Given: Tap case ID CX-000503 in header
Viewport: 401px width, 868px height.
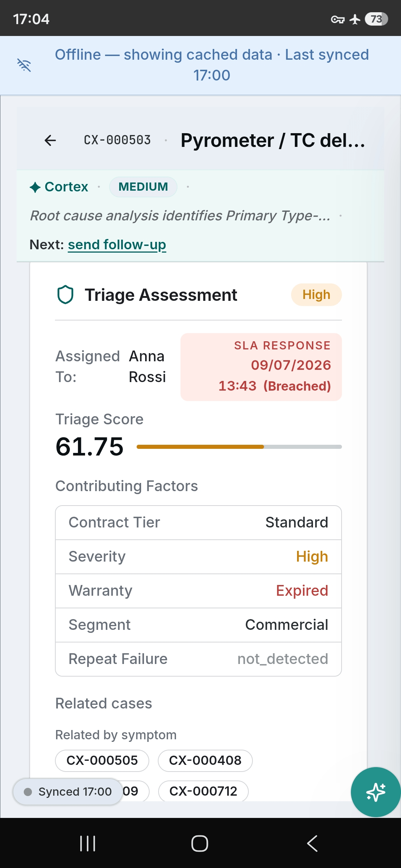Looking at the screenshot, I should click(x=117, y=140).
